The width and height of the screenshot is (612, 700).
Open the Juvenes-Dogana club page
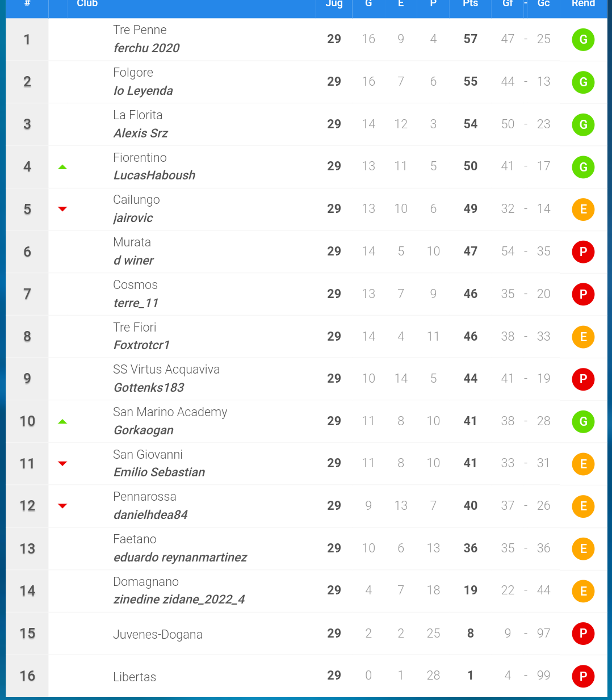pyautogui.click(x=158, y=635)
